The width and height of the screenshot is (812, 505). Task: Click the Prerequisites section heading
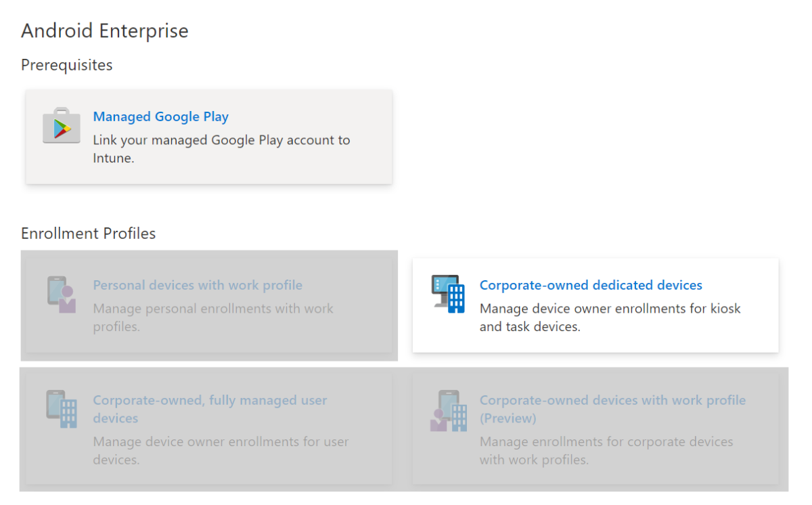[x=67, y=65]
